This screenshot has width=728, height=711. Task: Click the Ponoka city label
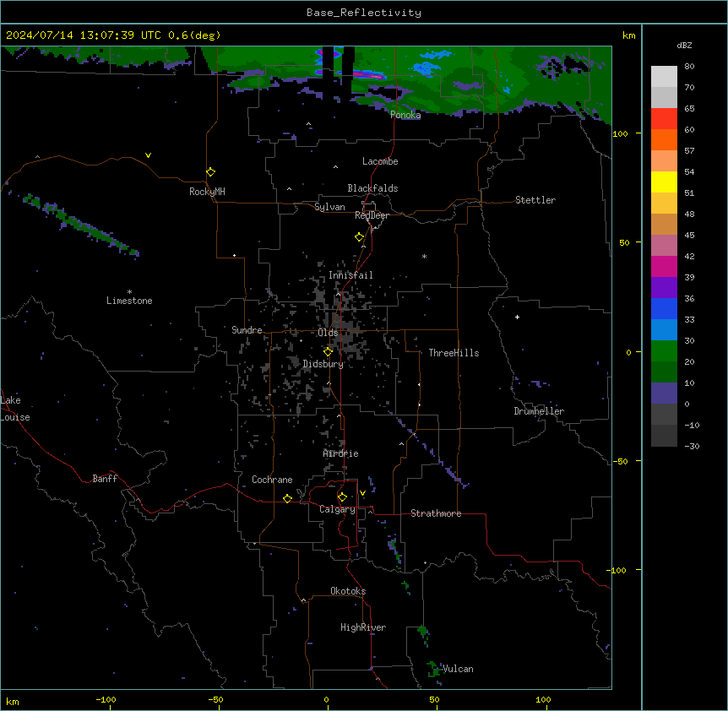[x=405, y=115]
